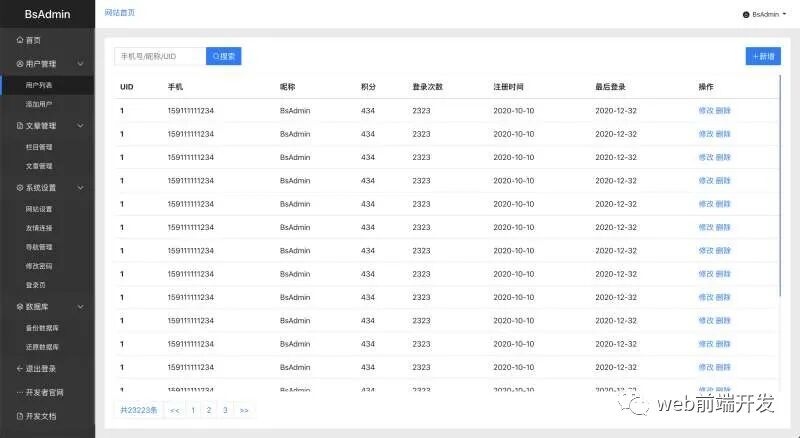800x438 pixels.
Task: Click the 网站首页 link in the top bar
Action: (120, 13)
